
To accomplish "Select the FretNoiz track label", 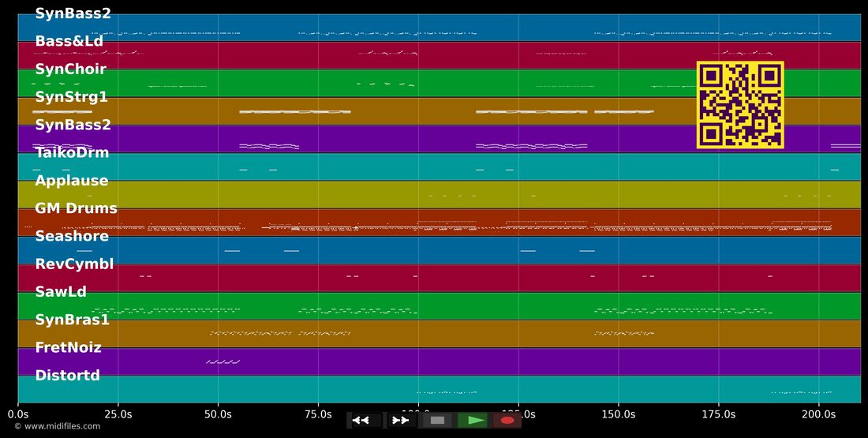I will click(x=68, y=348).
